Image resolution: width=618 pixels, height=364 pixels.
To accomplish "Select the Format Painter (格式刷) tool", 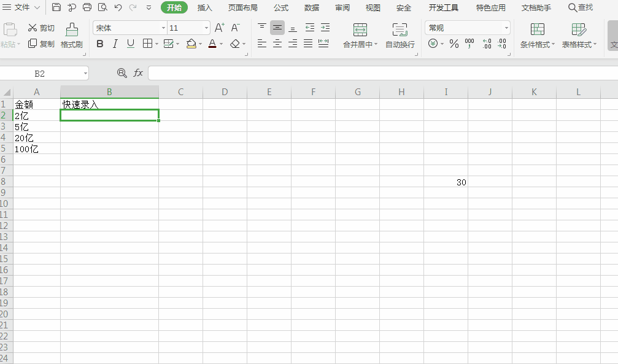I will [72, 36].
